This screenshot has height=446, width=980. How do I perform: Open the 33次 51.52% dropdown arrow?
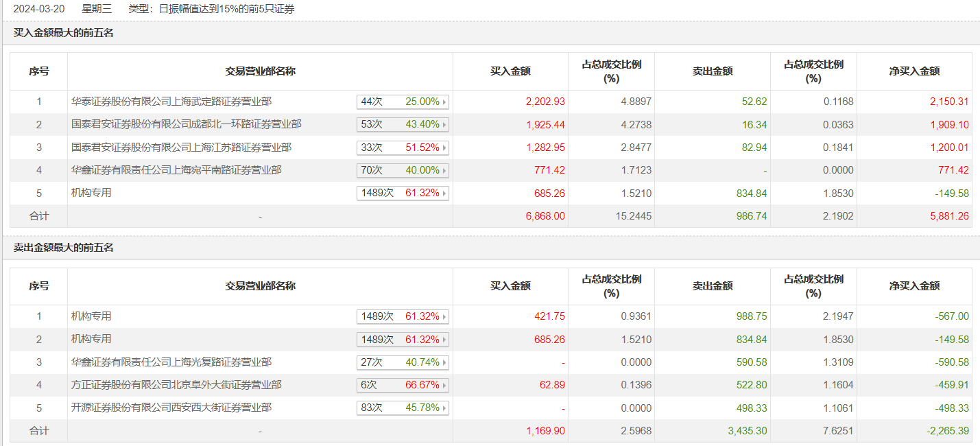444,148
